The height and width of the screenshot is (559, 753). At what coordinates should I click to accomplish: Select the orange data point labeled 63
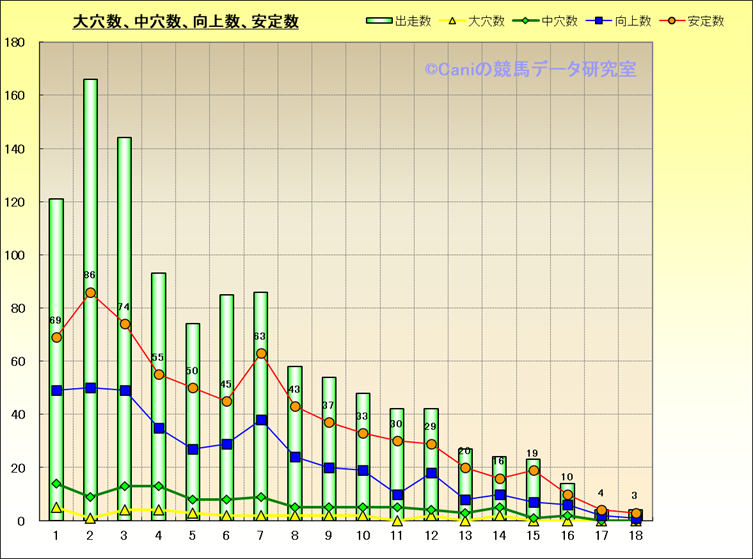[261, 353]
